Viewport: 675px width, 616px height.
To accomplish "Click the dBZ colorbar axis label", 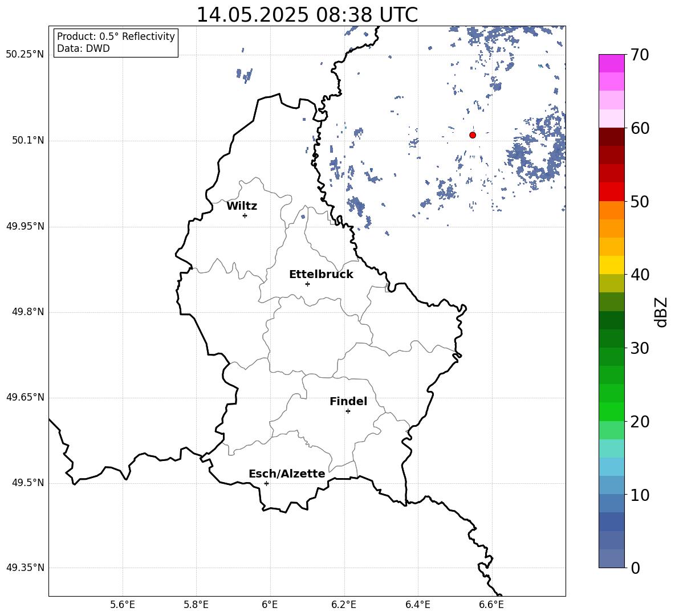I will pos(662,312).
